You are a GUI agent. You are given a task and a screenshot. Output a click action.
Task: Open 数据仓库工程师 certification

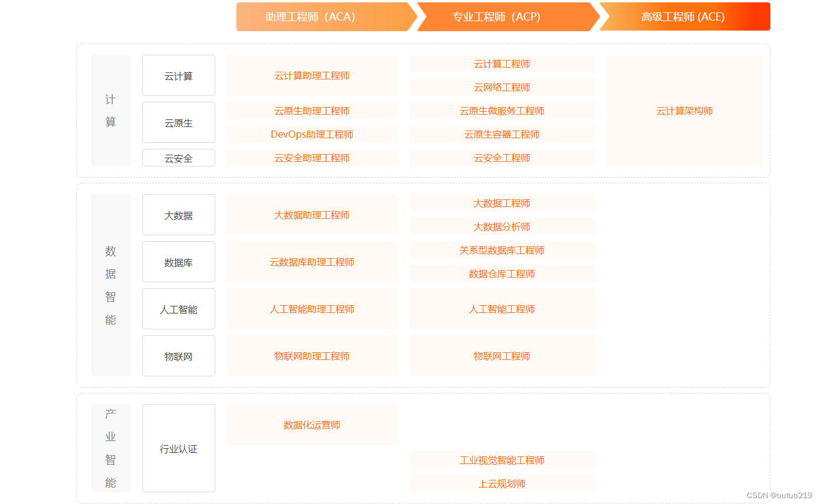(502, 273)
